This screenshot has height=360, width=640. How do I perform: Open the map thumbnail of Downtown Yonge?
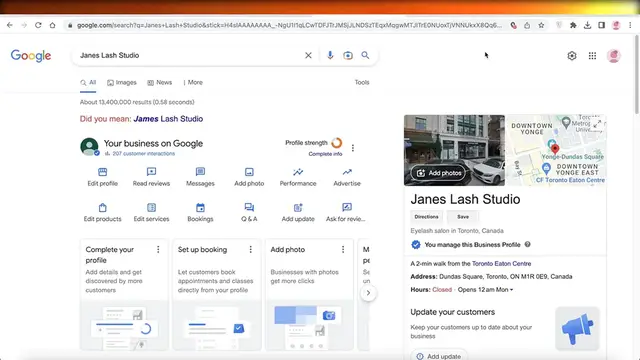point(556,150)
